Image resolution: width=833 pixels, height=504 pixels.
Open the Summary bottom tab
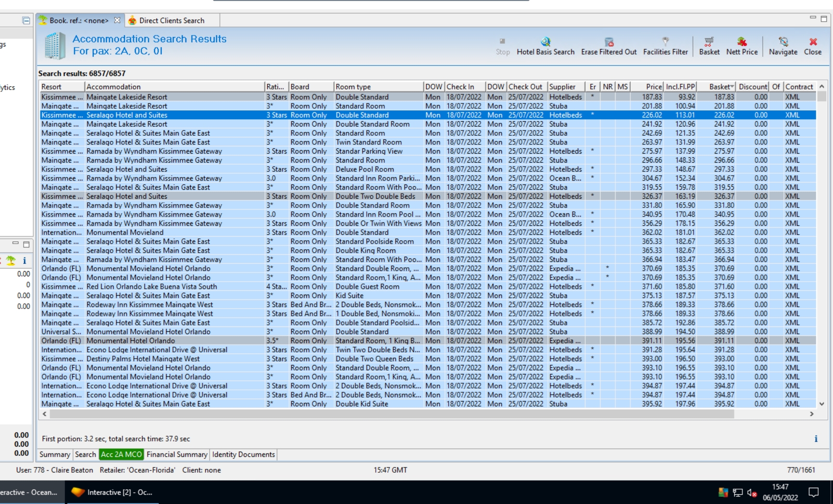pyautogui.click(x=55, y=454)
